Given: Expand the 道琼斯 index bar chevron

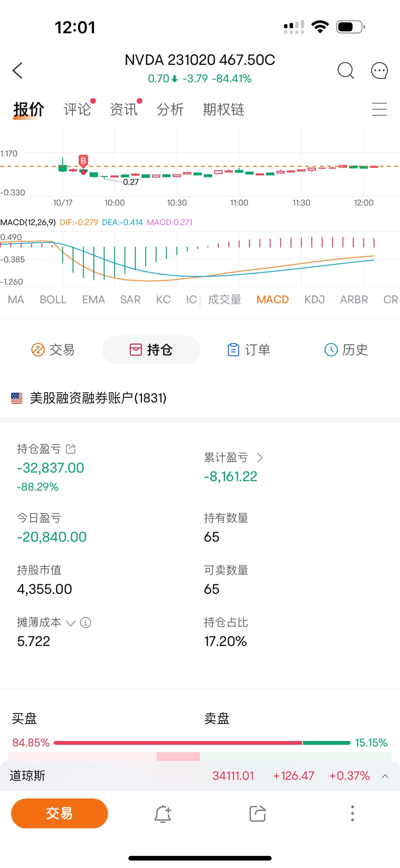Looking at the screenshot, I should 385,776.
